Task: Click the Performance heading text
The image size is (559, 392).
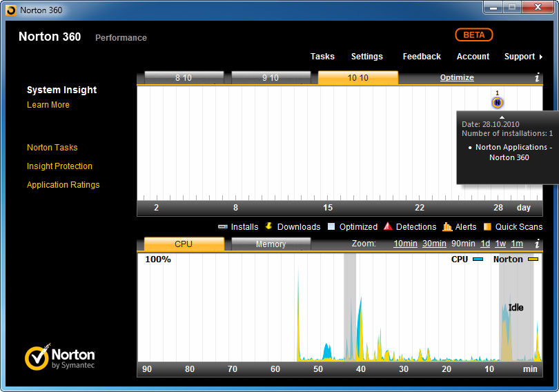Action: [121, 38]
